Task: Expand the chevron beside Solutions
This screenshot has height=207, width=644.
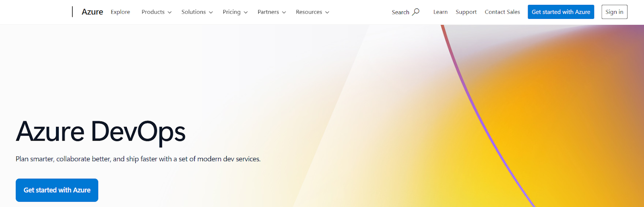Action: pyautogui.click(x=211, y=12)
